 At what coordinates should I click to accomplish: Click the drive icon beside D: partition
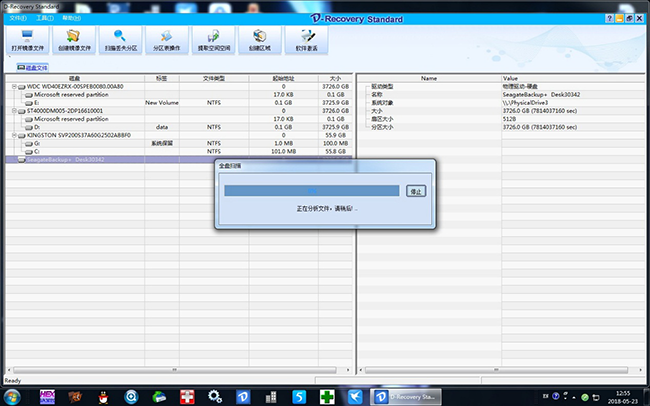click(29, 127)
